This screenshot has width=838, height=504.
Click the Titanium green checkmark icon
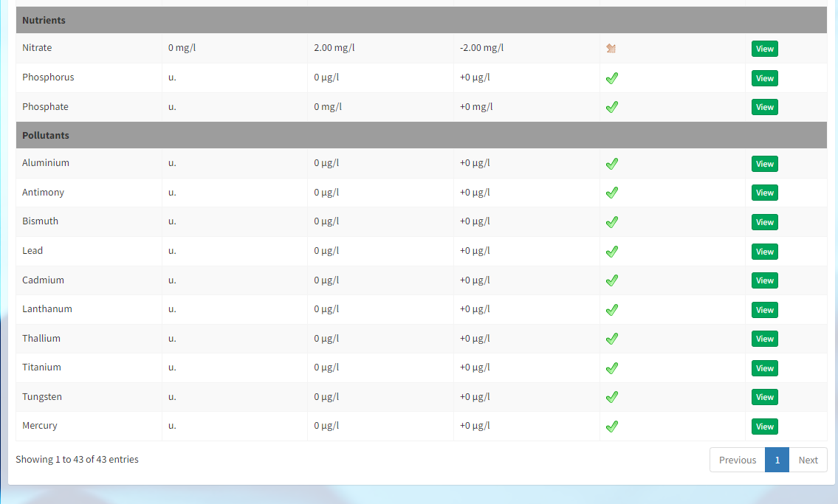(x=612, y=368)
